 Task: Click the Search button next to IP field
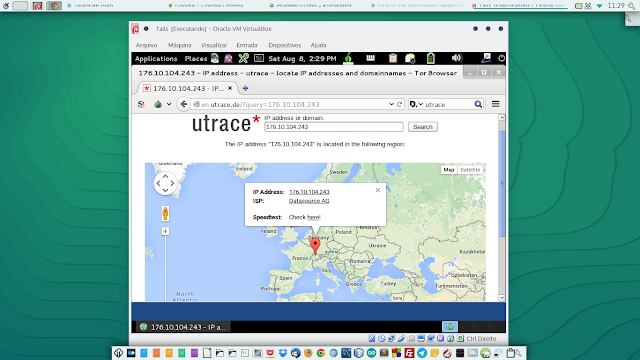click(422, 127)
